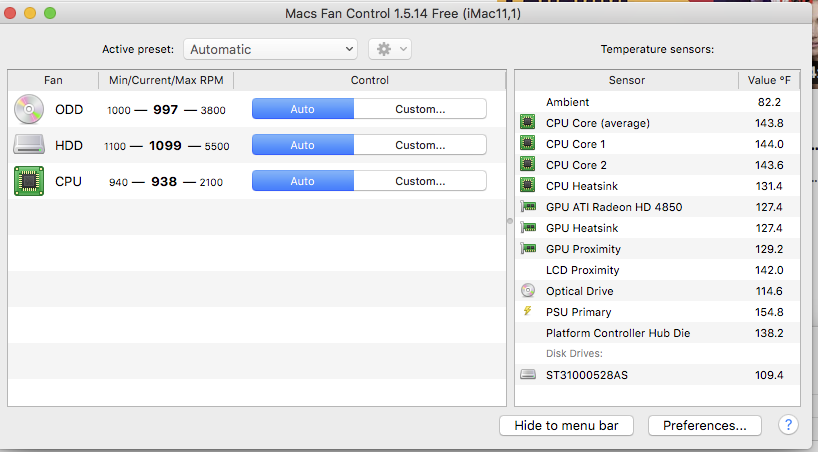This screenshot has height=452, width=818.
Task: Click the CPU Core 2 chip icon
Action: pyautogui.click(x=527, y=164)
